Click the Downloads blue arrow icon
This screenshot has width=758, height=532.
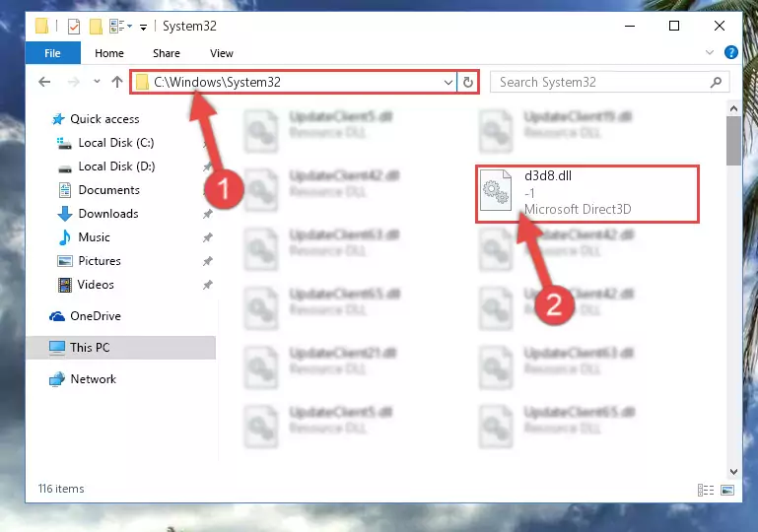pyautogui.click(x=64, y=214)
